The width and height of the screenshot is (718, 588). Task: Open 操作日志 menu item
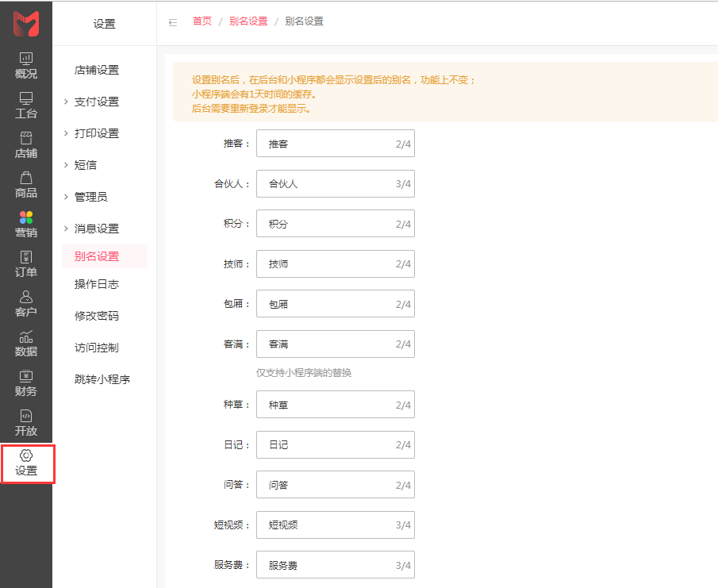point(97,284)
